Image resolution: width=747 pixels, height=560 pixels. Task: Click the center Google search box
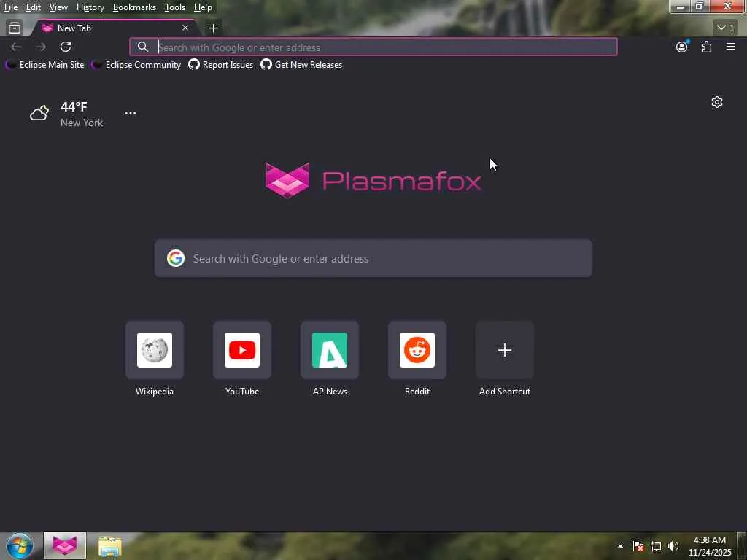(x=373, y=259)
